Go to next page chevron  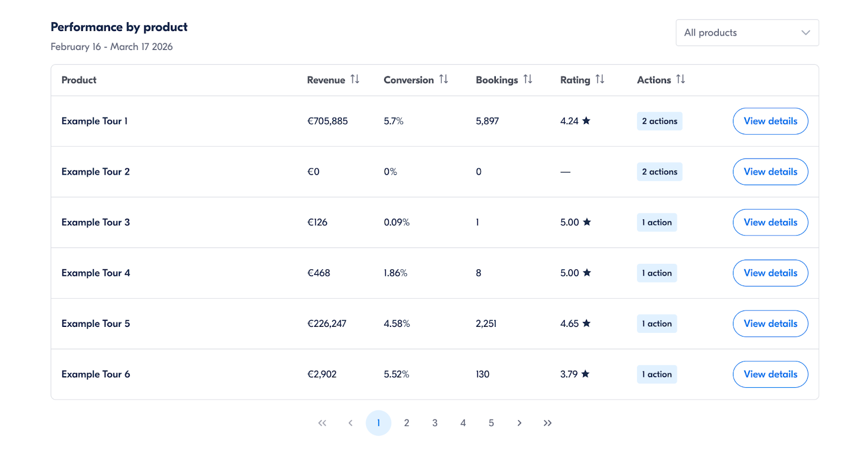(519, 423)
